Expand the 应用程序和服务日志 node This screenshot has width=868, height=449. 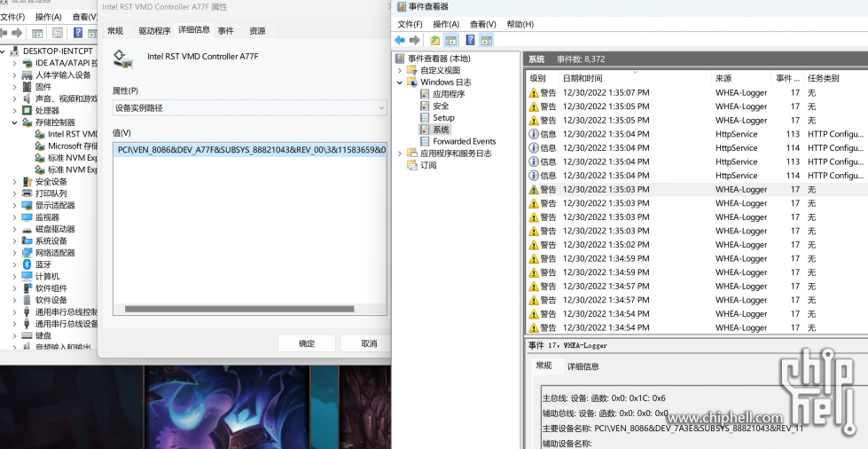coord(400,153)
